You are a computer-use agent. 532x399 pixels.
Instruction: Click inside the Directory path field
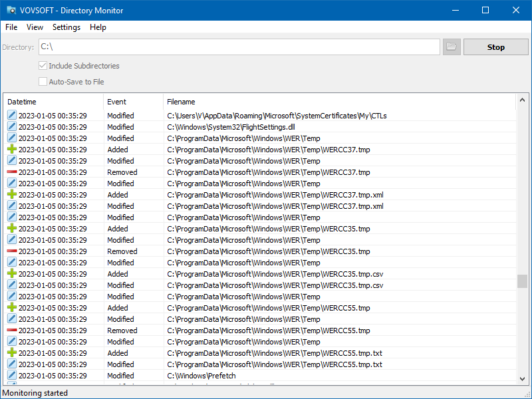click(233, 47)
